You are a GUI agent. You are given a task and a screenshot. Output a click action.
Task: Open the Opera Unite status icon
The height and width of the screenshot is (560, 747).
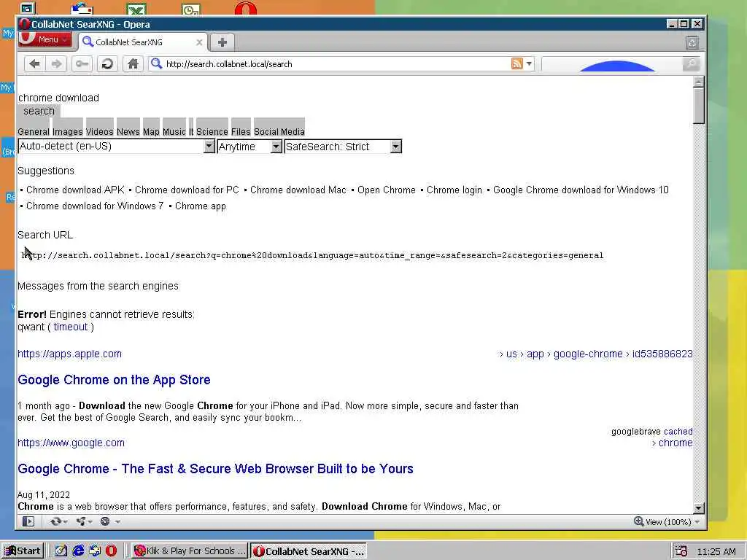coord(84,521)
